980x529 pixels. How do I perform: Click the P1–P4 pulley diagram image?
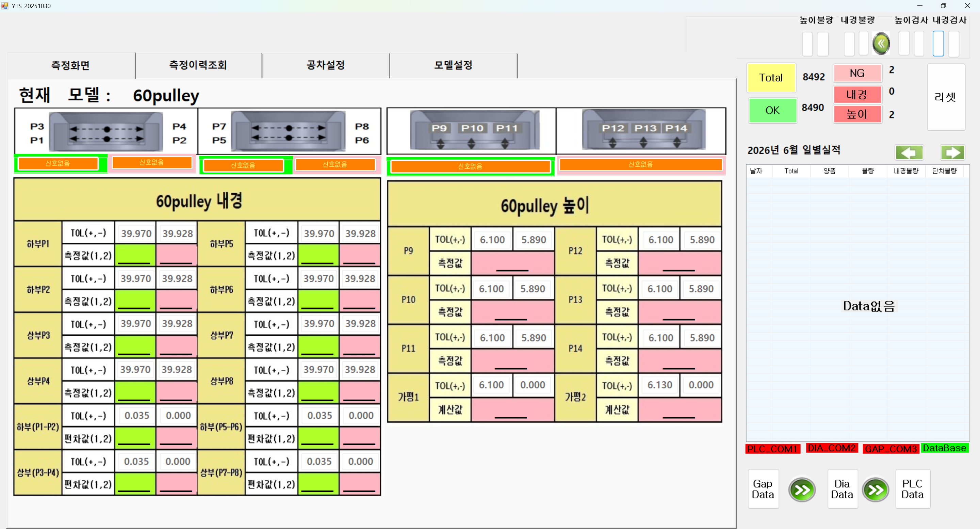click(106, 131)
